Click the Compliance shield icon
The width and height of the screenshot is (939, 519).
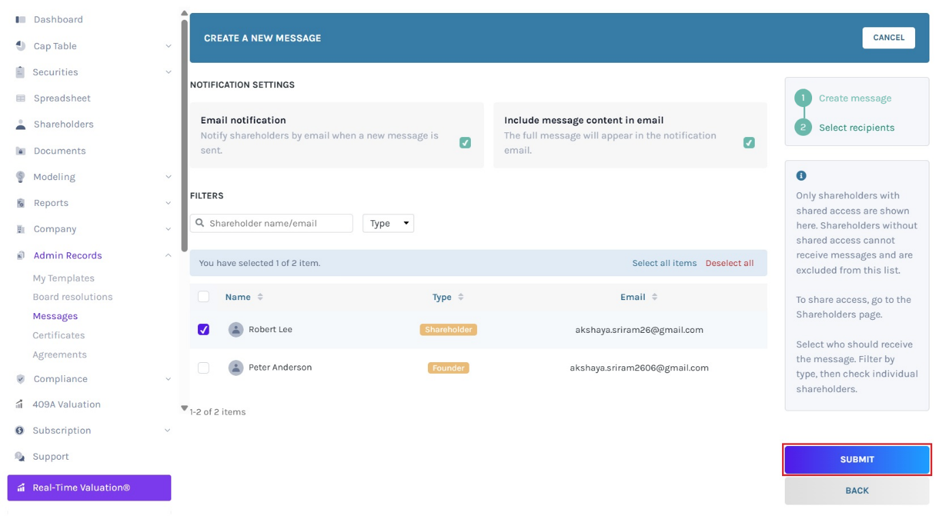coord(20,379)
